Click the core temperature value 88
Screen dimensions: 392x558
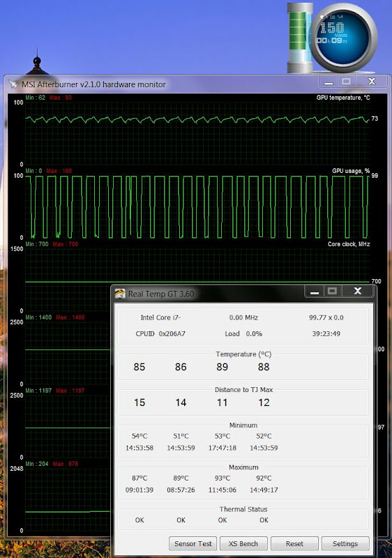[x=264, y=367]
